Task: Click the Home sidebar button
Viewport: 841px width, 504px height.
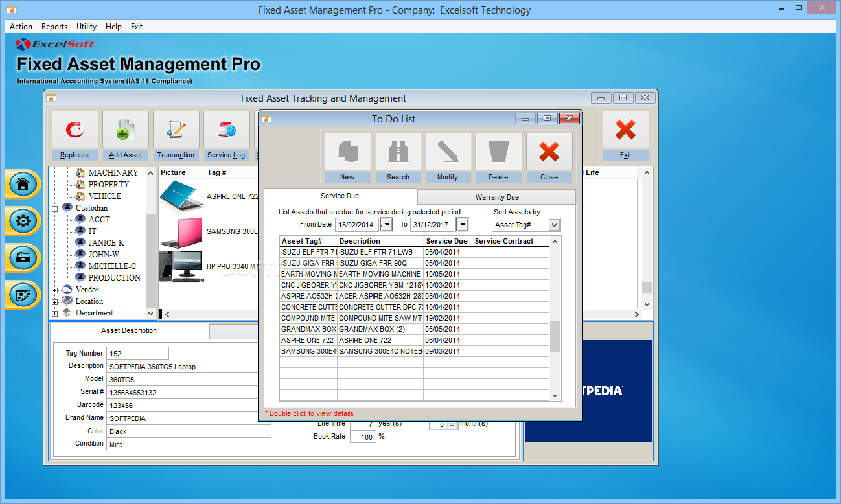Action: click(x=23, y=184)
